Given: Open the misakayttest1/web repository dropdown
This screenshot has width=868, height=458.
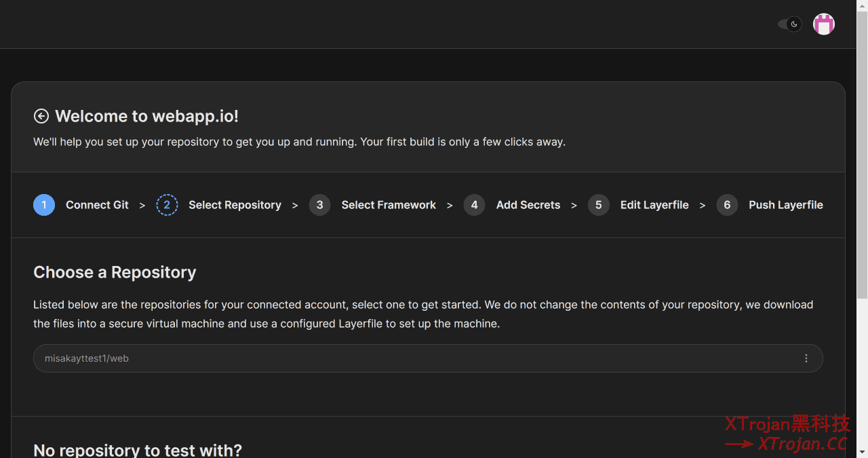Looking at the screenshot, I should click(x=428, y=358).
